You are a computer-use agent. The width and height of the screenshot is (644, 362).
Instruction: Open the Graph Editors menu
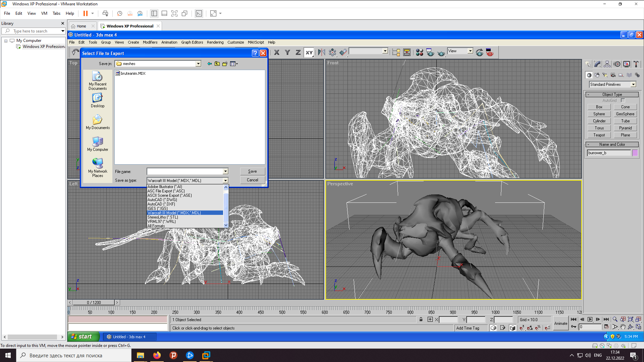click(x=192, y=42)
